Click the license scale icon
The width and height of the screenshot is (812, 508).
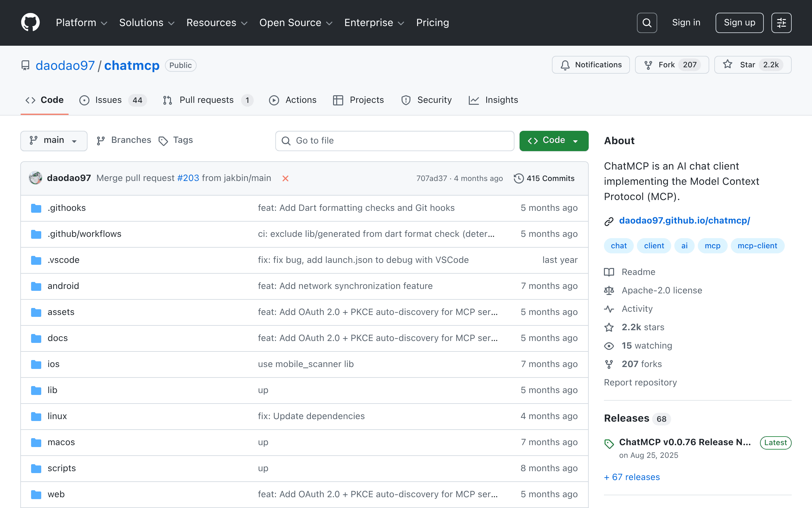coord(609,290)
